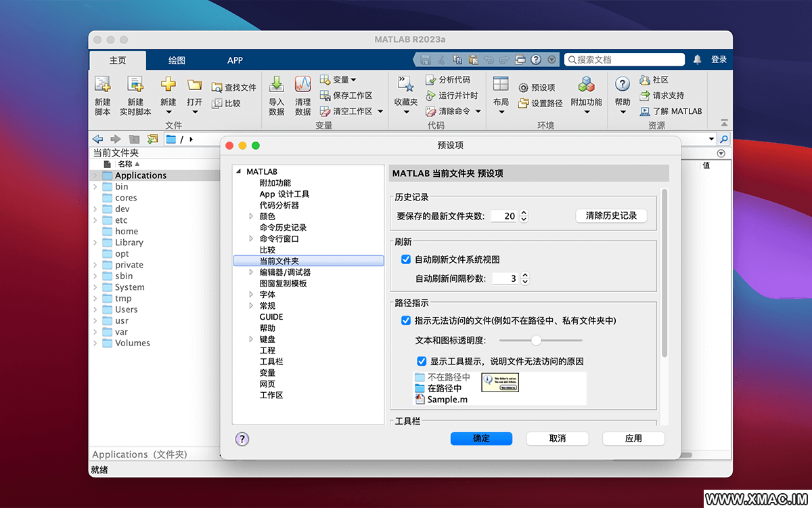Expand the 键盘 tree node
812x508 pixels.
click(252, 339)
